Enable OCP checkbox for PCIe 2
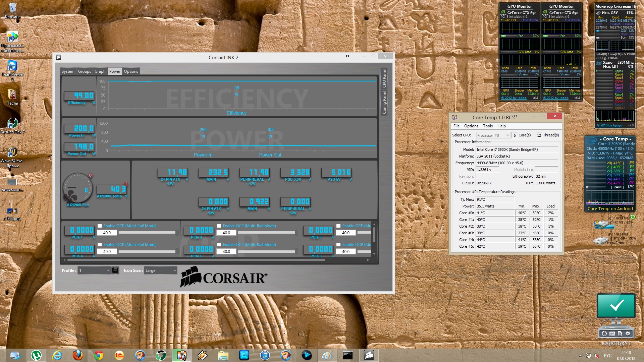Image resolution: width=644 pixels, height=362 pixels. tap(219, 226)
